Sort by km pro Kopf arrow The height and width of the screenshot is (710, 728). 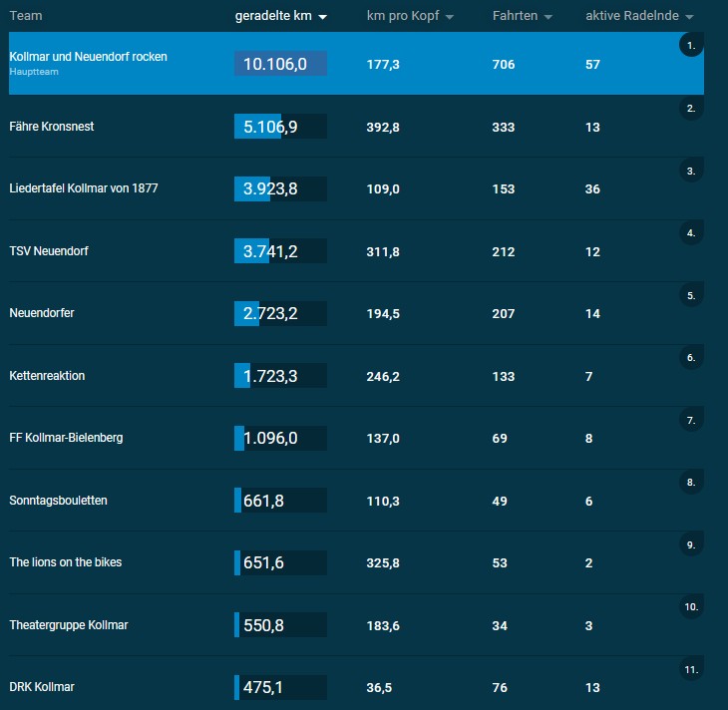449,17
